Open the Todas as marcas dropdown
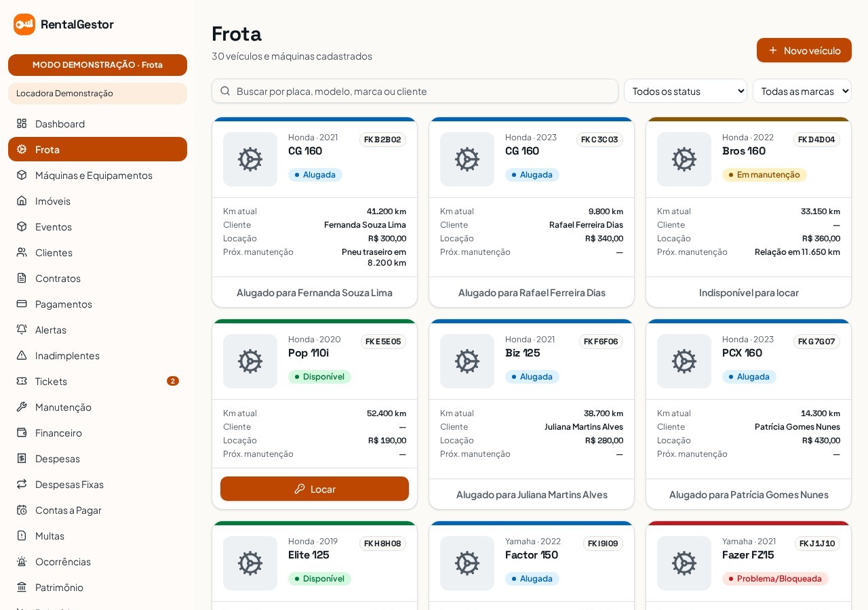868x610 pixels. 802,91
